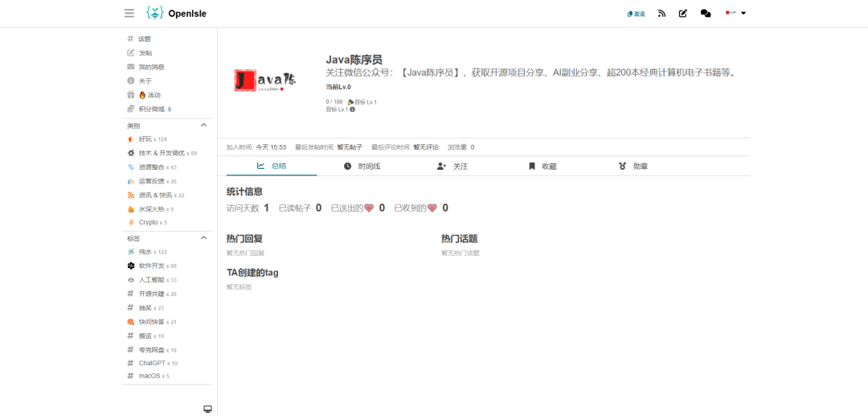Select the Crypto category
The width and height of the screenshot is (868, 416).
pos(148,222)
